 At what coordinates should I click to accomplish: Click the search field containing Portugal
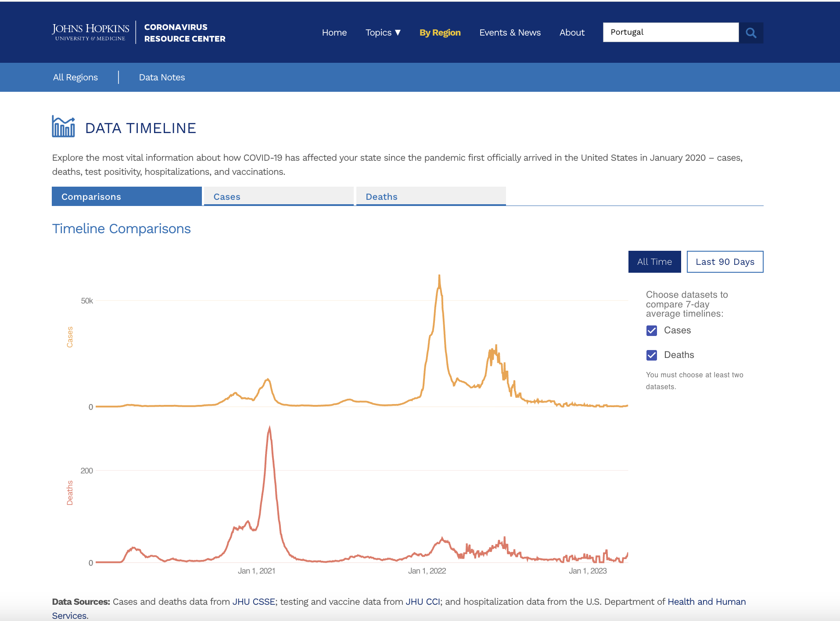click(x=670, y=32)
